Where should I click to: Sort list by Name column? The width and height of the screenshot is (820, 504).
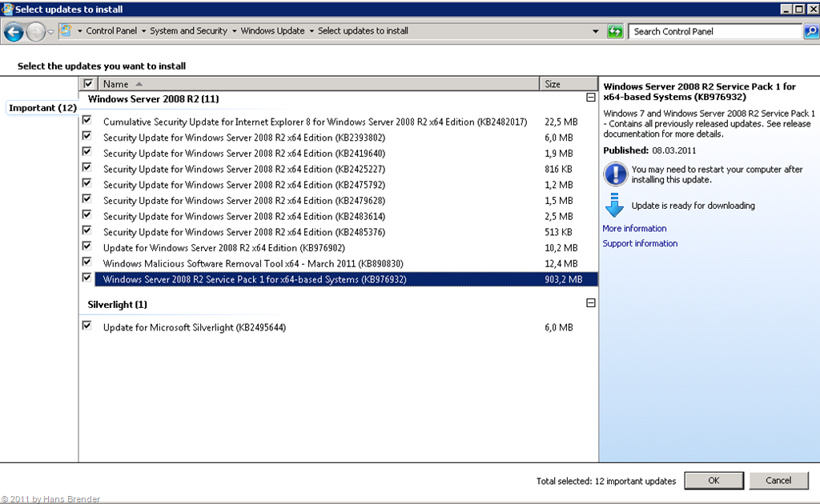(318, 83)
